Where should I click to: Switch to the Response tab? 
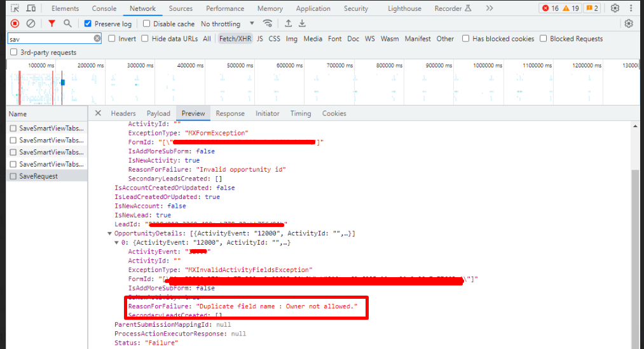point(230,113)
